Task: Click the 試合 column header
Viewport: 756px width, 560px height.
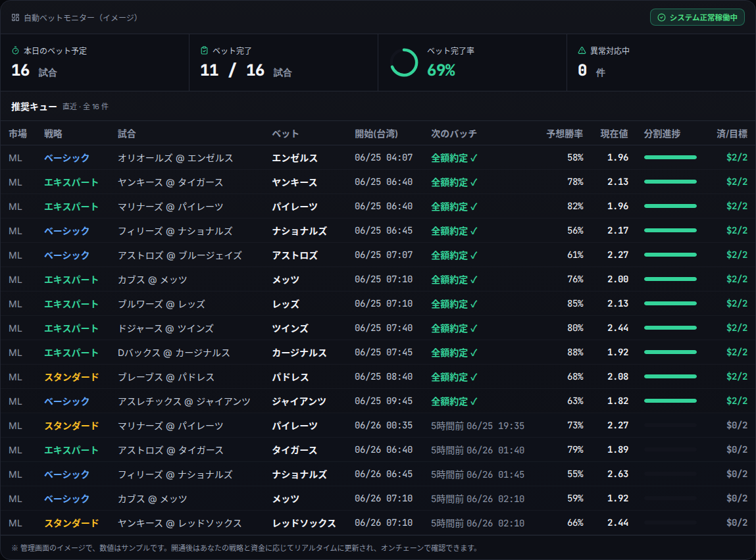Action: pos(127,134)
